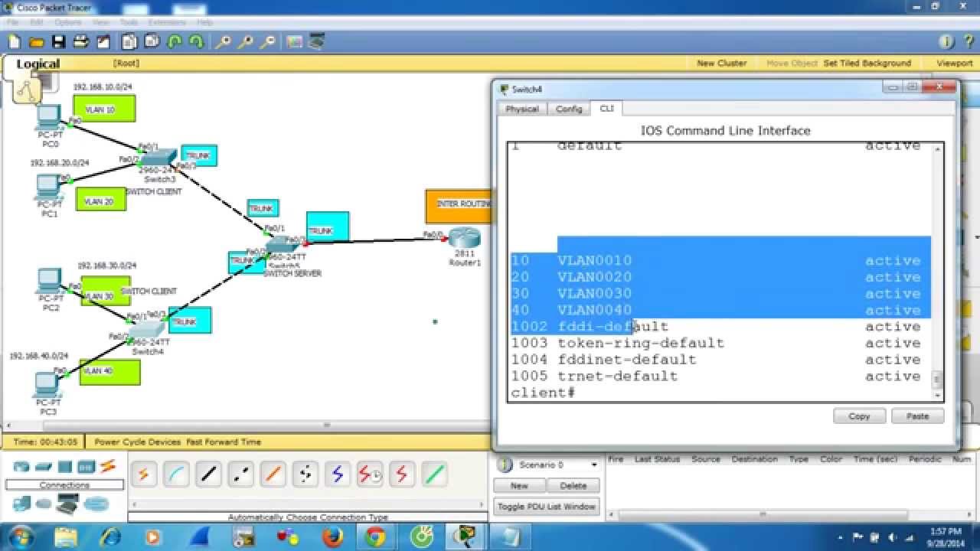Open Google Chrome from the taskbar

[x=375, y=536]
